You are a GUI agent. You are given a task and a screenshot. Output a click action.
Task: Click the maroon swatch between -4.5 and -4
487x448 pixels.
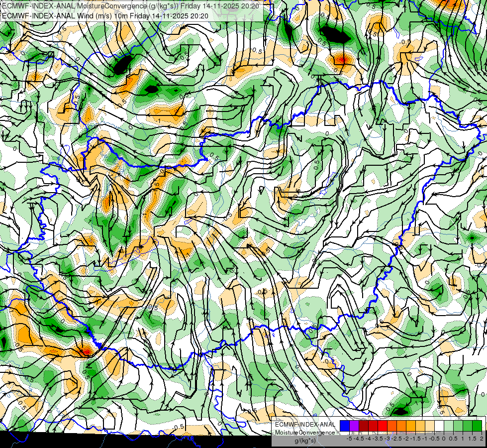tap(364, 426)
